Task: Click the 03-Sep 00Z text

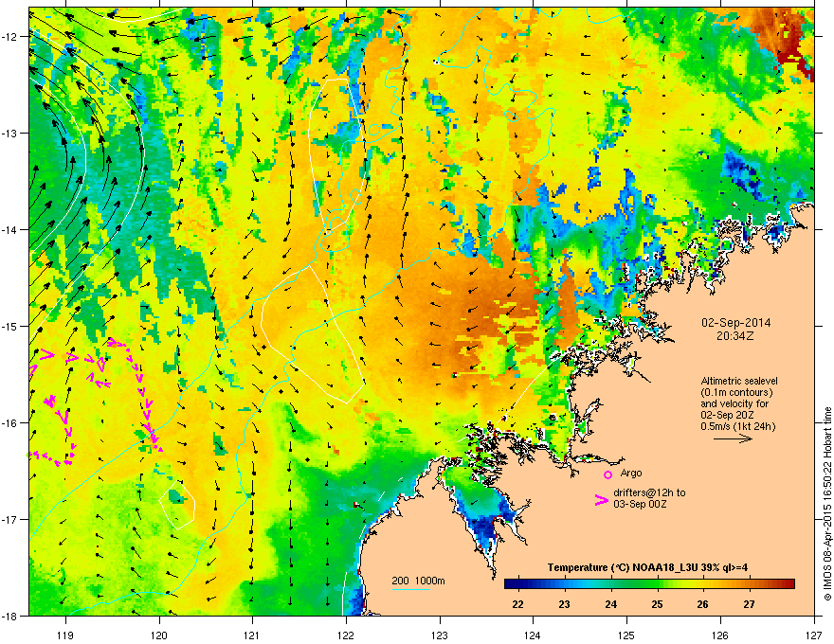Action: (640, 504)
